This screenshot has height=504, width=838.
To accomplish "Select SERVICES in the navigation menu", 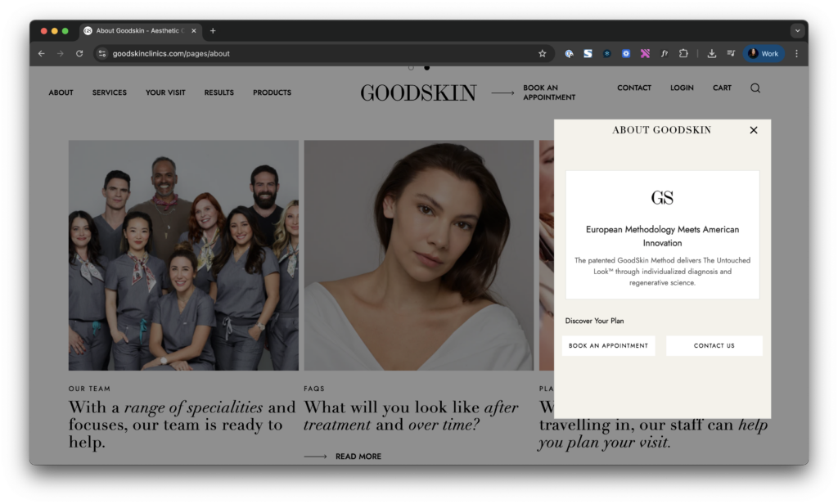I will click(x=109, y=92).
